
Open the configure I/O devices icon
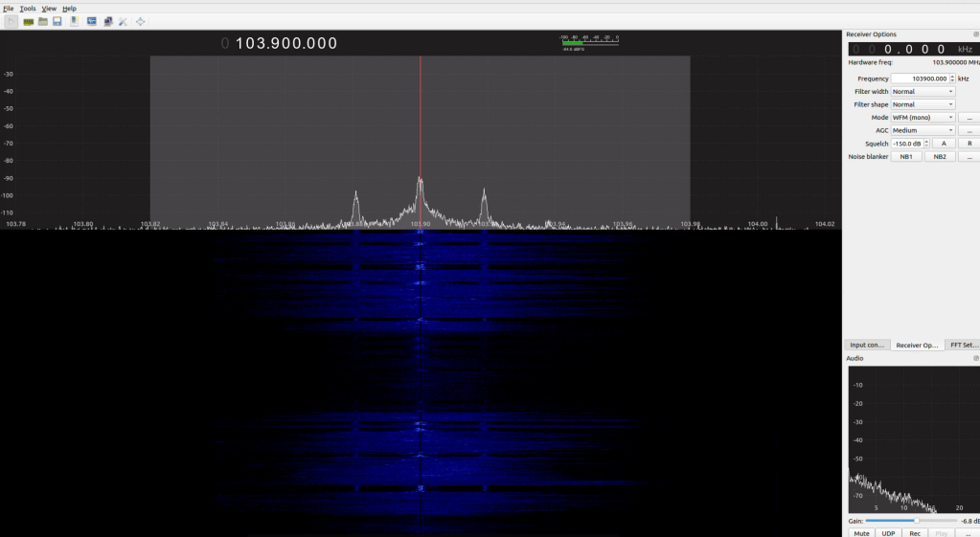coord(28,21)
